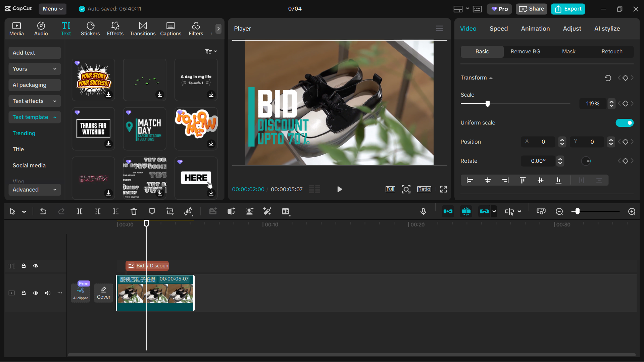644x362 pixels.
Task: Click the Delete icon to remove the clip
Action: (134, 211)
